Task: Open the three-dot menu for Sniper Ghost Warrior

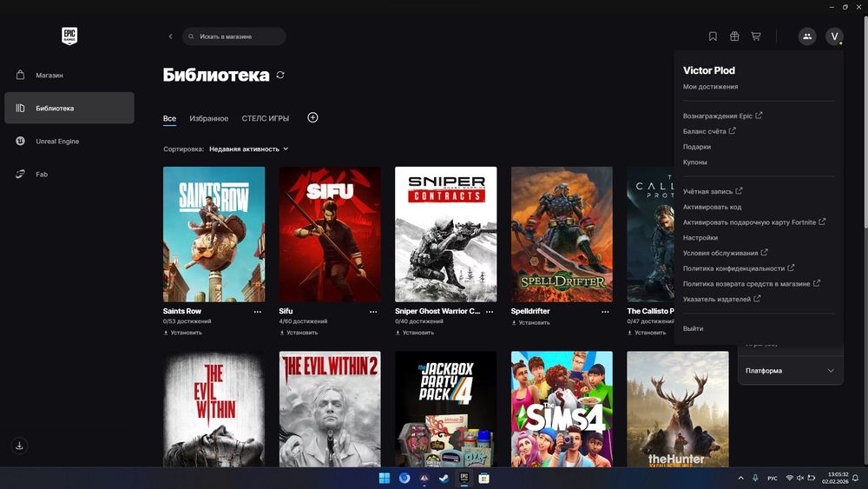Action: [490, 312]
